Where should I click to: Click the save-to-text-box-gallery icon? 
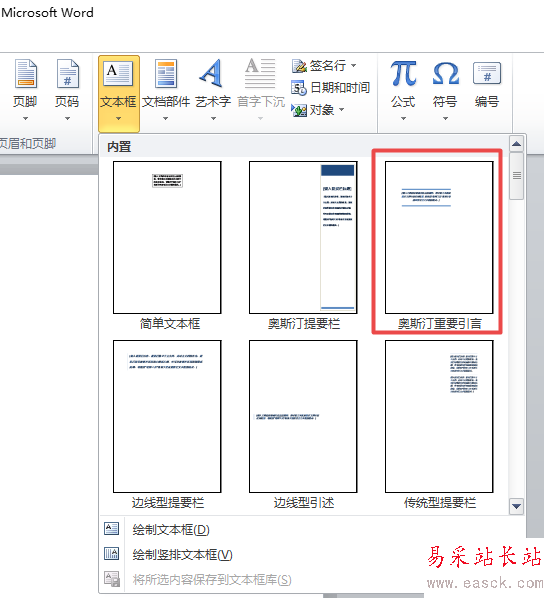pos(112,579)
